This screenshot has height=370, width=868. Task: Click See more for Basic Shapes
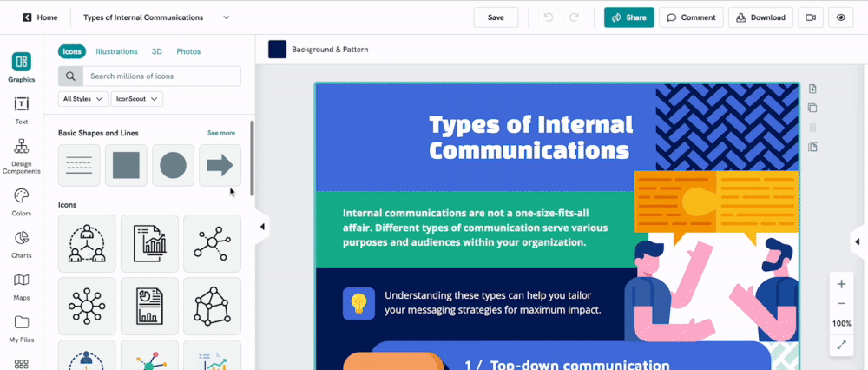221,133
